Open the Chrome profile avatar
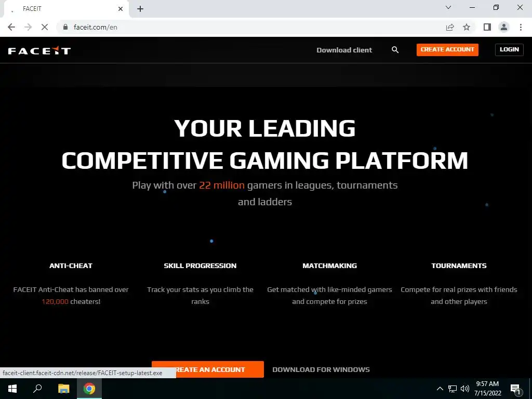 tap(504, 27)
